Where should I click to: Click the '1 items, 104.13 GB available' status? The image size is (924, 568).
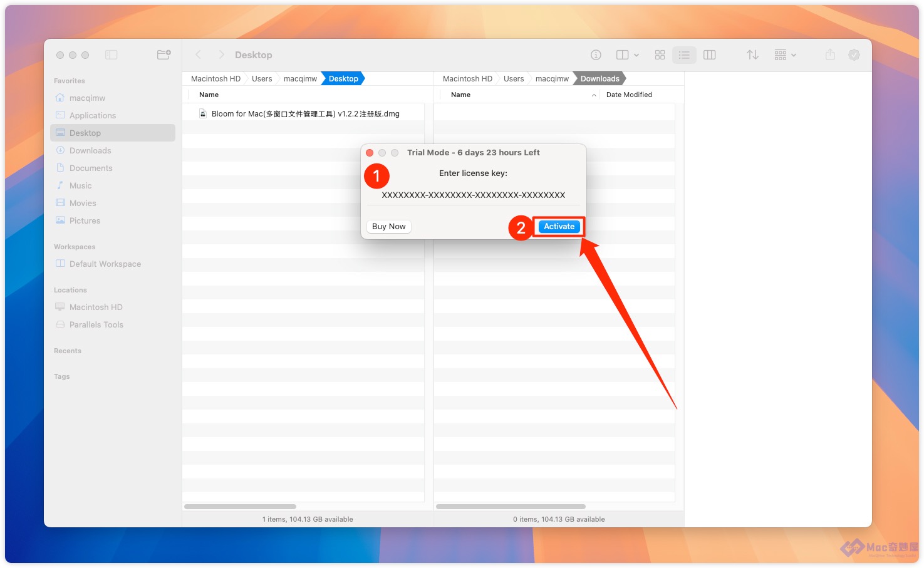tap(308, 519)
